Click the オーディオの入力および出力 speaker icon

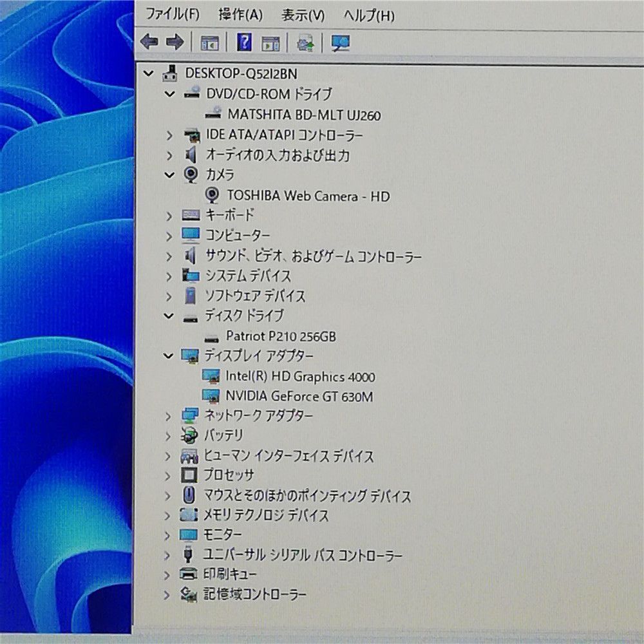191,155
